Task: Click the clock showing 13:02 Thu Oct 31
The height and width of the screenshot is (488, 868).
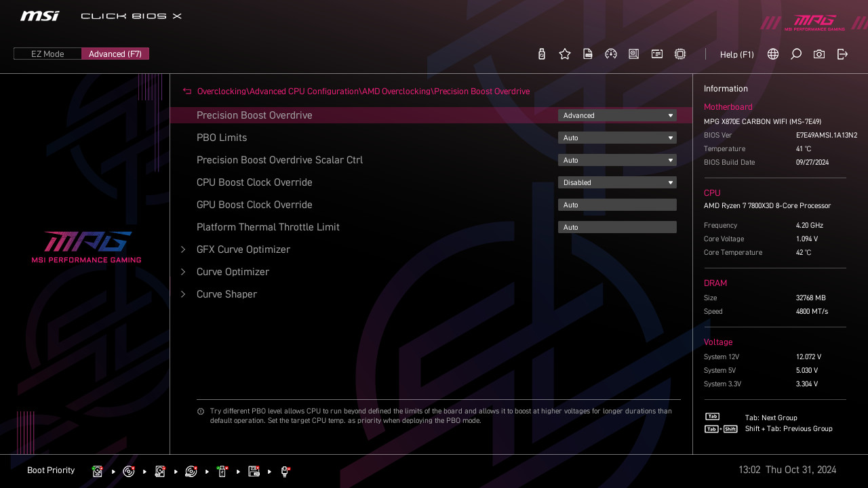Action: click(787, 470)
